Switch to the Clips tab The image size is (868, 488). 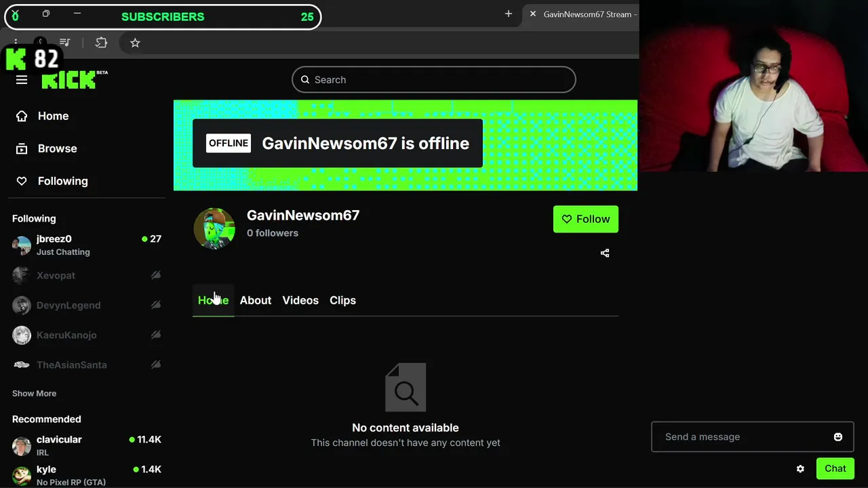point(342,300)
